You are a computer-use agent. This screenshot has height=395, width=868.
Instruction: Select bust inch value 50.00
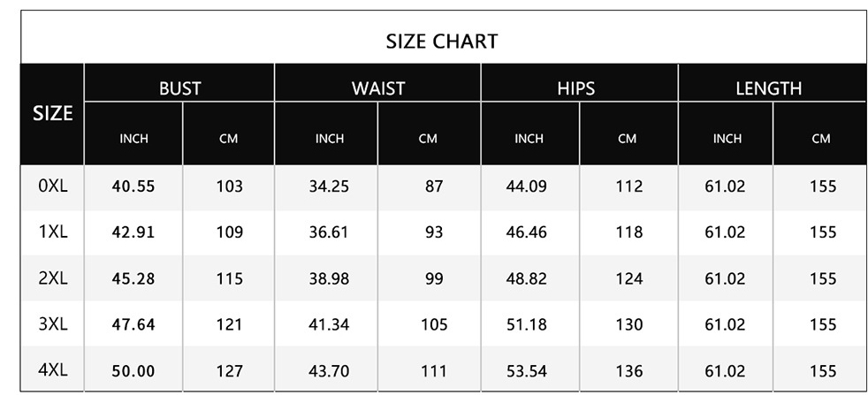(133, 370)
